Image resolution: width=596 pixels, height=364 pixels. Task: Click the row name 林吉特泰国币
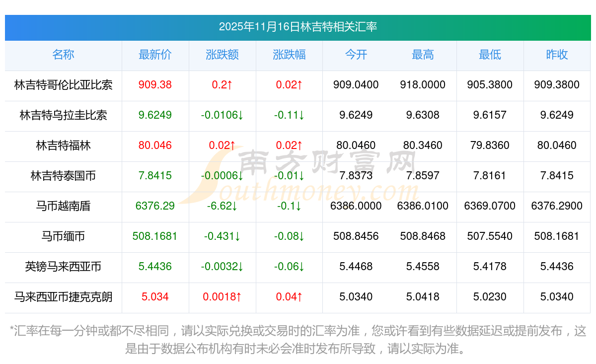tap(63, 176)
